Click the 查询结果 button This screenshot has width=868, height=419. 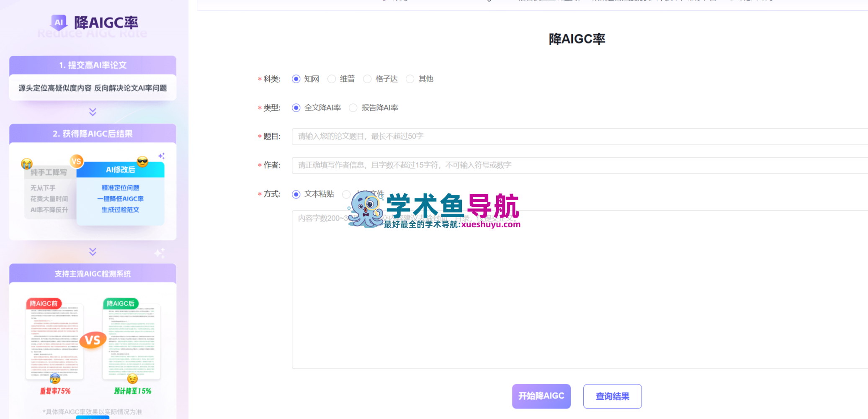pyautogui.click(x=612, y=396)
